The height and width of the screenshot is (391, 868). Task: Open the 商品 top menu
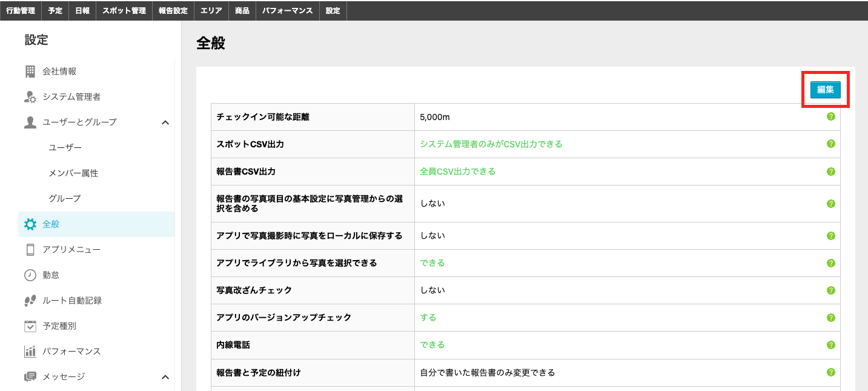click(x=242, y=11)
